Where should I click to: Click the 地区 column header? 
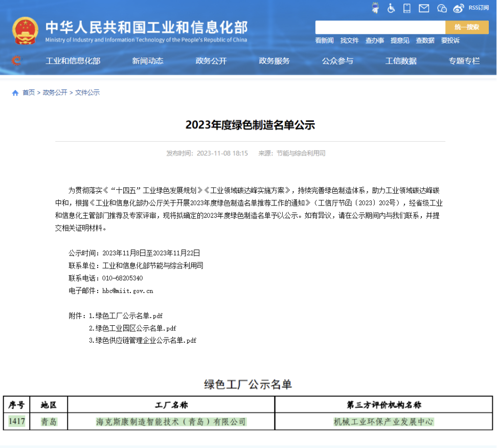[49, 405]
